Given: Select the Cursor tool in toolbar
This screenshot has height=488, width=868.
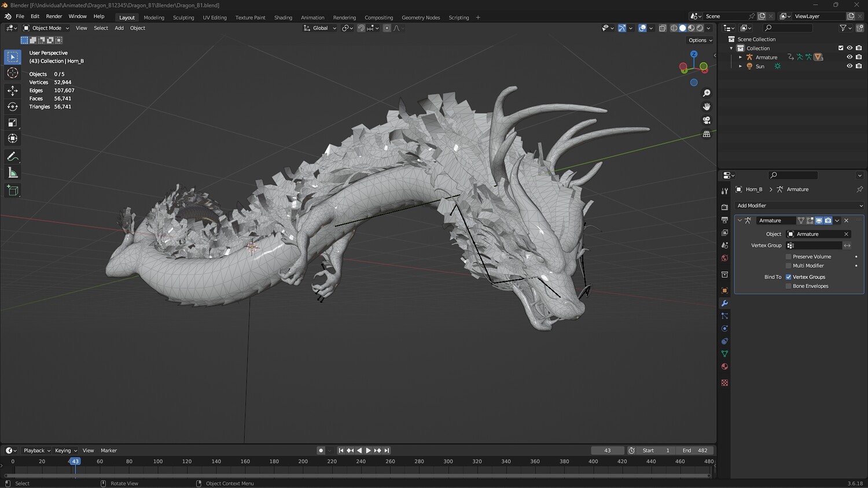Looking at the screenshot, I should click(x=13, y=73).
